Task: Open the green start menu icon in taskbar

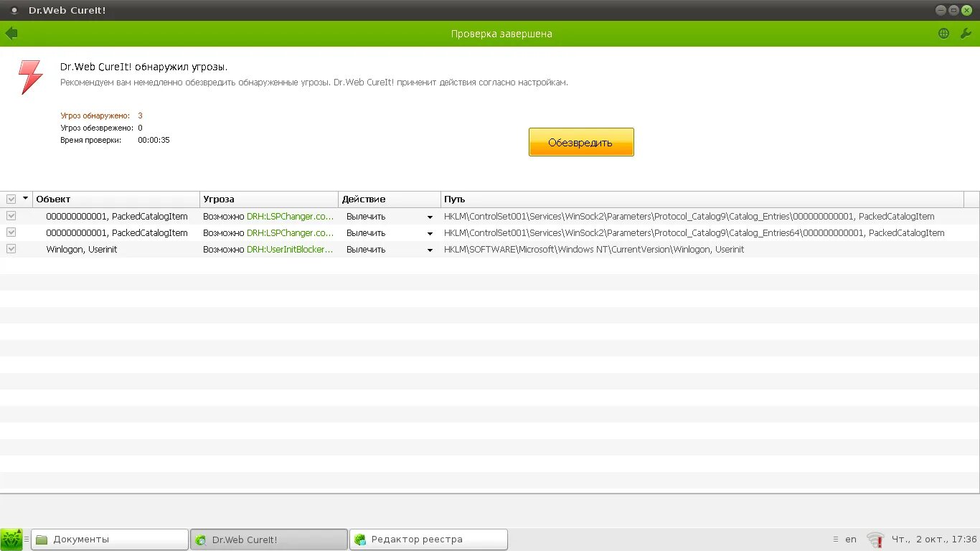Action: click(11, 540)
